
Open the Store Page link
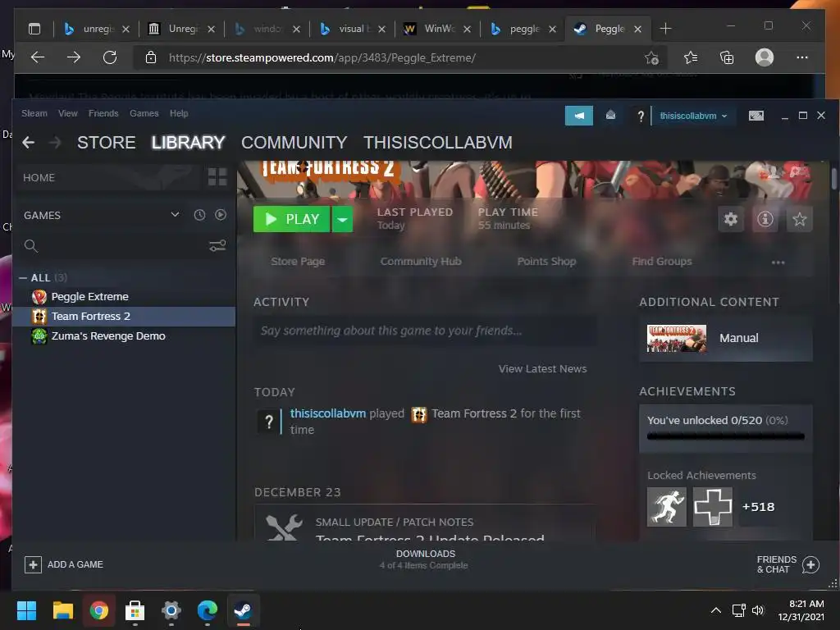click(x=298, y=262)
